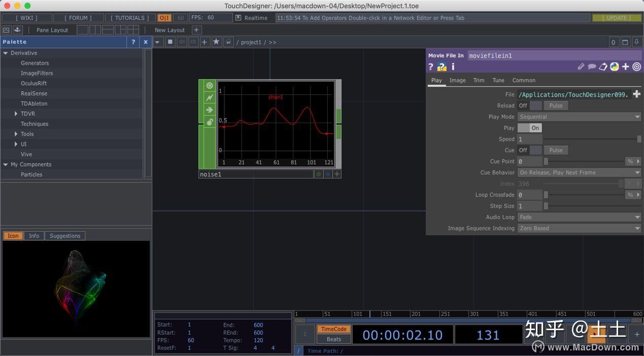The height and width of the screenshot is (356, 644).
Task: Switch to the Common parameter tab
Action: coord(524,80)
